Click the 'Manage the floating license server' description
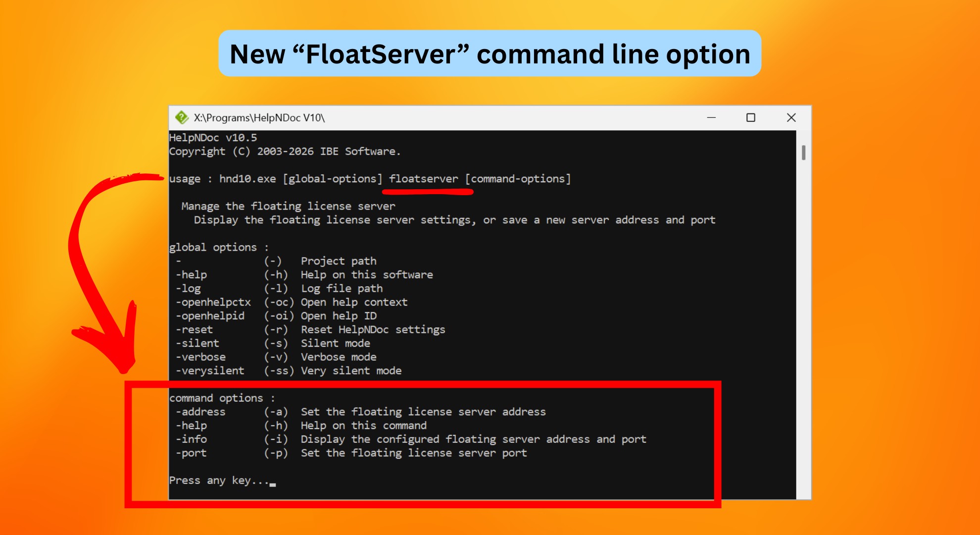Image resolution: width=980 pixels, height=535 pixels. (x=289, y=206)
